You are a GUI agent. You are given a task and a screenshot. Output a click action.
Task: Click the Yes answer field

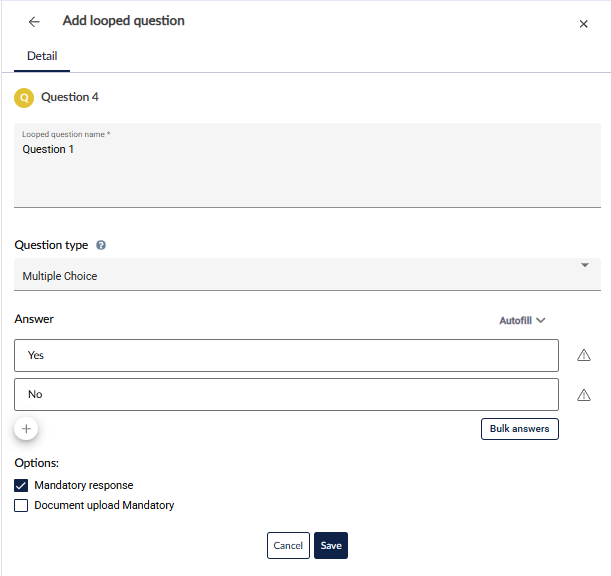click(x=286, y=355)
